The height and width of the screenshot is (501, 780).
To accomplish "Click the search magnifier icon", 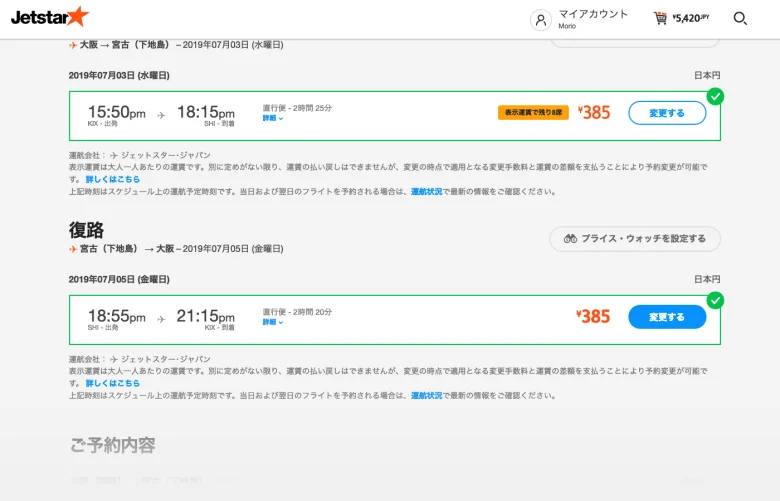I will (x=740, y=18).
